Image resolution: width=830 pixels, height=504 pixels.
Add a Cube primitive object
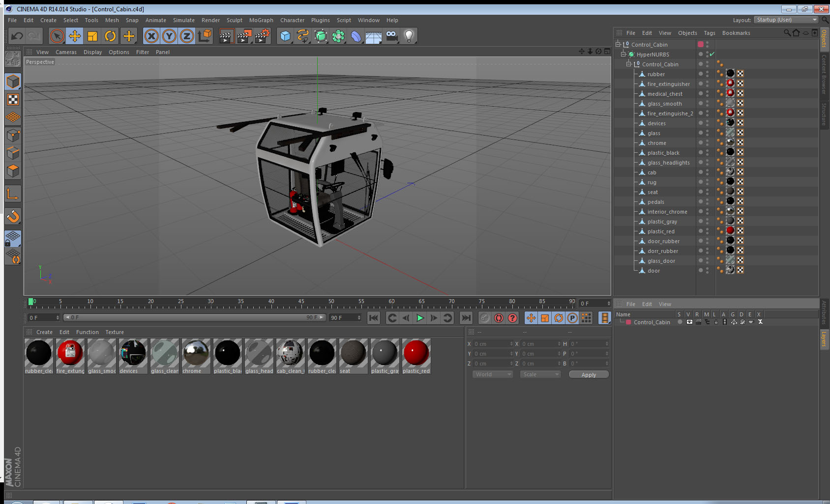point(285,36)
